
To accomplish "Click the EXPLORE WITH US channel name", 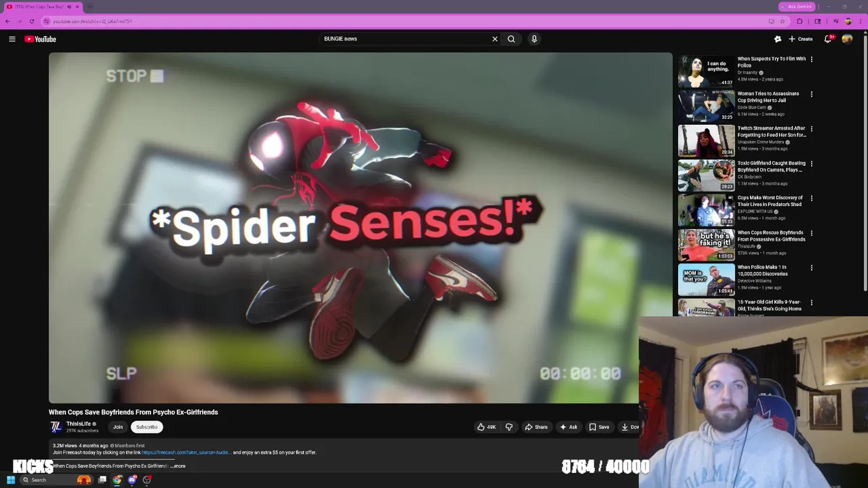I will (755, 211).
